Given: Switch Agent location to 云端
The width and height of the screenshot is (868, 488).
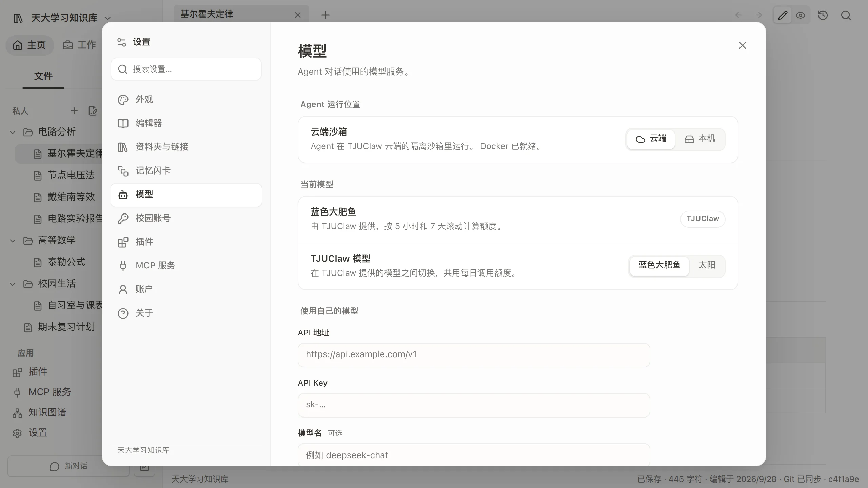Looking at the screenshot, I should [x=651, y=139].
